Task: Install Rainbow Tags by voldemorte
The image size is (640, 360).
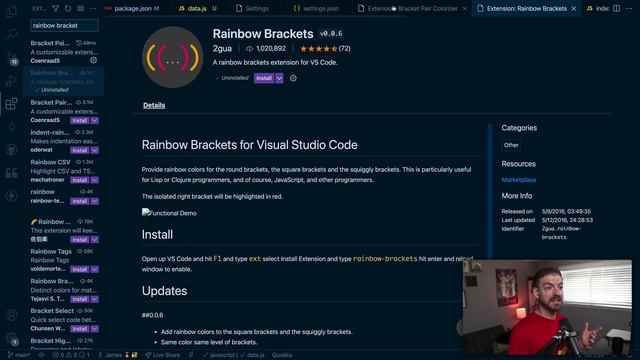Action: [x=80, y=269]
